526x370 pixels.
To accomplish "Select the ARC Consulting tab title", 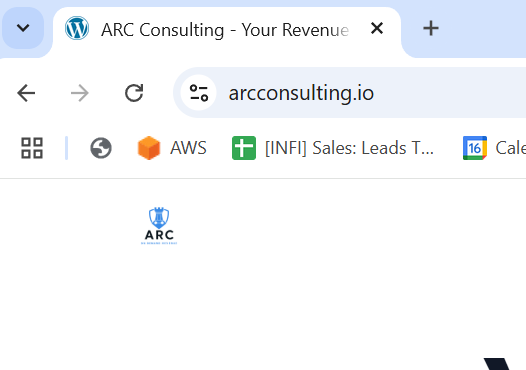I will pyautogui.click(x=225, y=30).
